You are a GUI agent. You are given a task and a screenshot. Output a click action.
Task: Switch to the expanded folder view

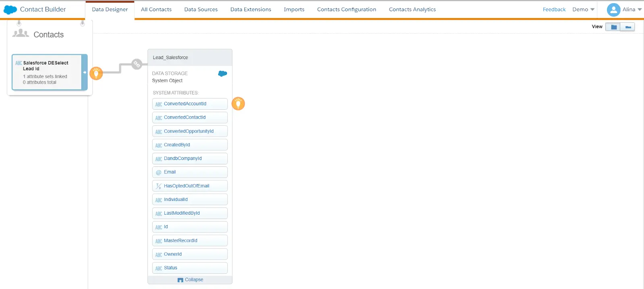click(x=613, y=27)
